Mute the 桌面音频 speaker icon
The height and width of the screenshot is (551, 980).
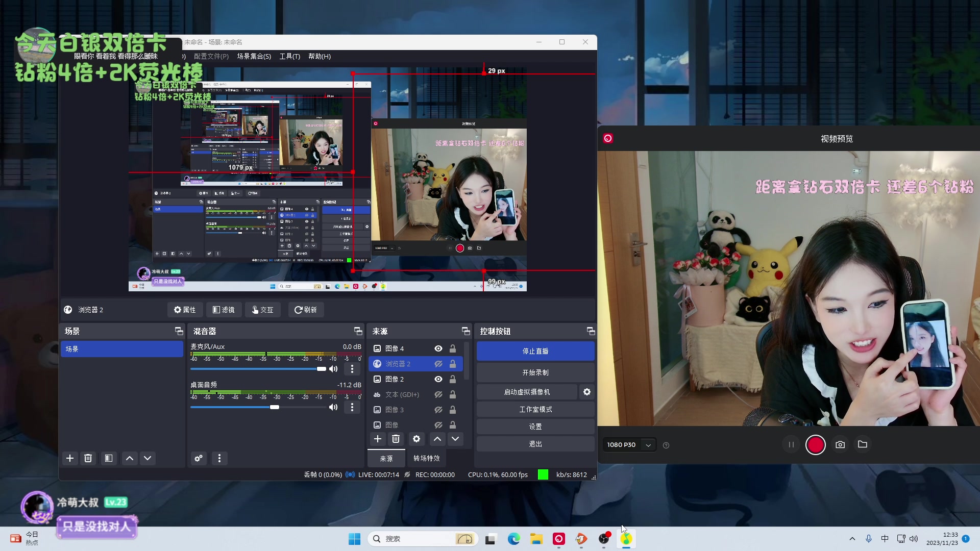click(333, 407)
